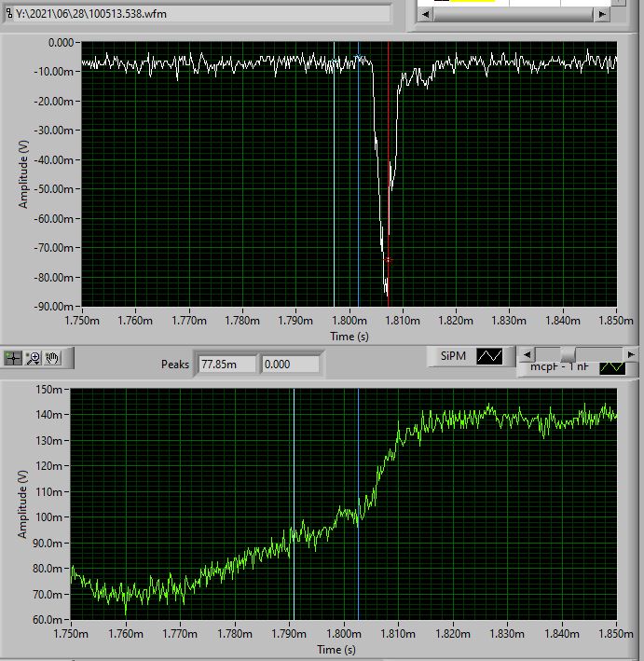This screenshot has width=644, height=661.
Task: Click the Peaks field showing 77.85m
Action: tap(226, 365)
